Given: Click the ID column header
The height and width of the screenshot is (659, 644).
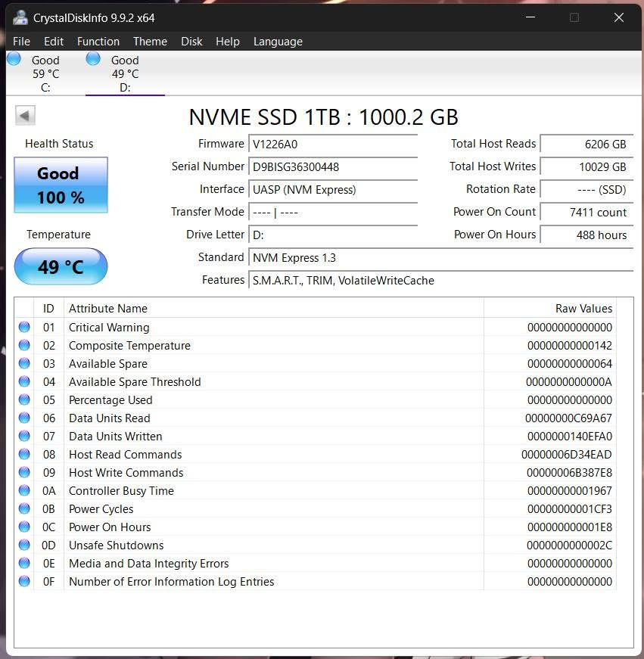Looking at the screenshot, I should click(48, 309).
